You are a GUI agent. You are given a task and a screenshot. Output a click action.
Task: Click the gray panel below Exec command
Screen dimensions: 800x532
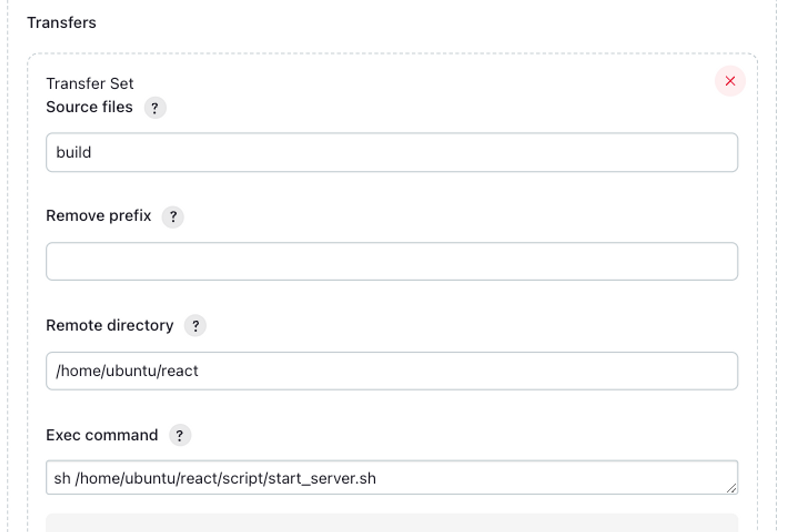(391, 523)
